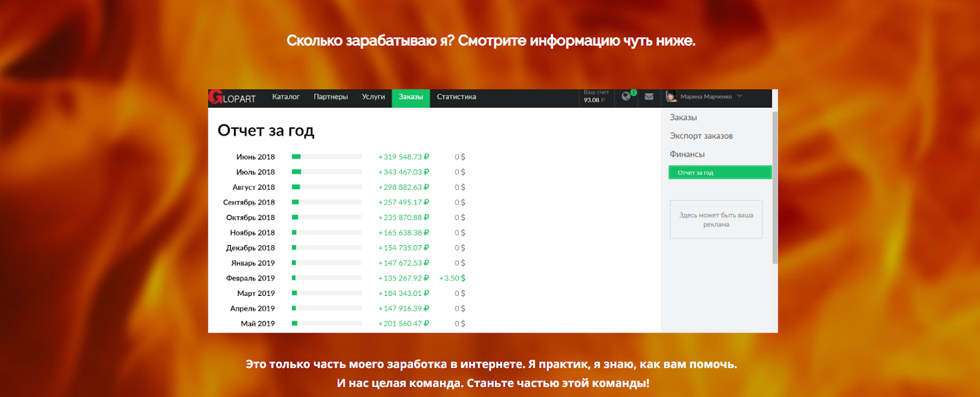The image size is (980, 397).
Task: Click the Glopart logo
Action: point(232,97)
